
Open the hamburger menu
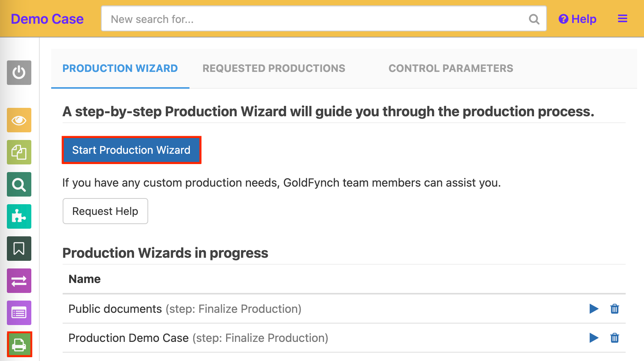[x=623, y=19]
